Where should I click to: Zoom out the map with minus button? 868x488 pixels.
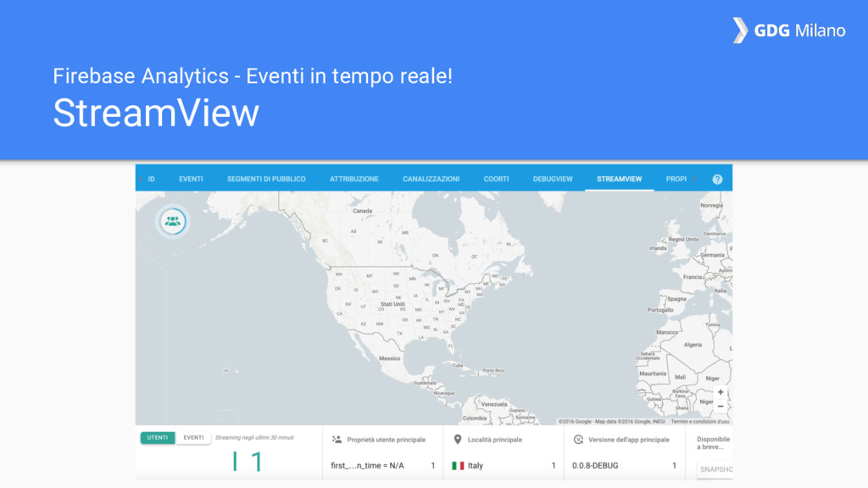(x=721, y=407)
